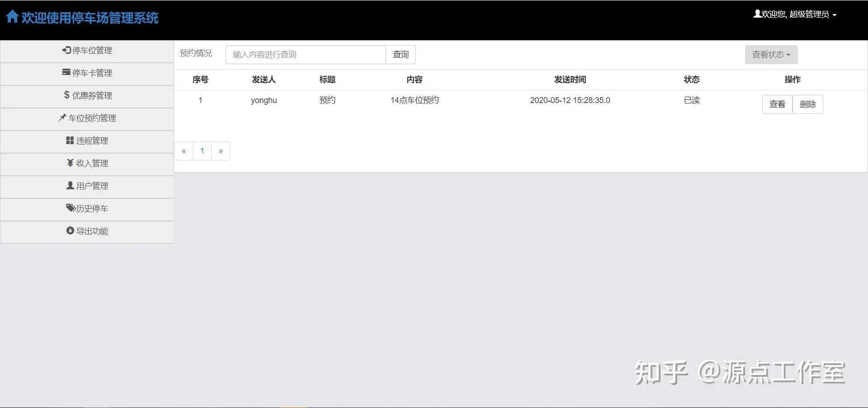Viewport: 868px width, 408px height.
Task: Select page 1 in pagination
Action: tap(202, 151)
